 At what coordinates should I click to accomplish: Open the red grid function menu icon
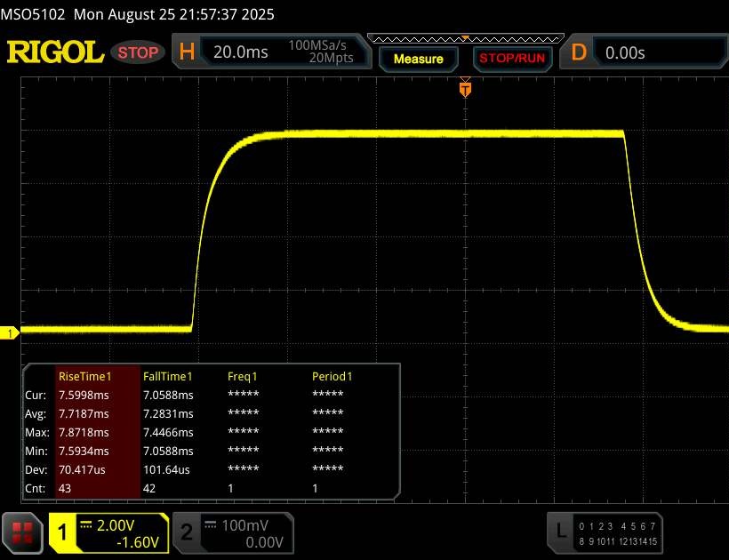point(23,532)
